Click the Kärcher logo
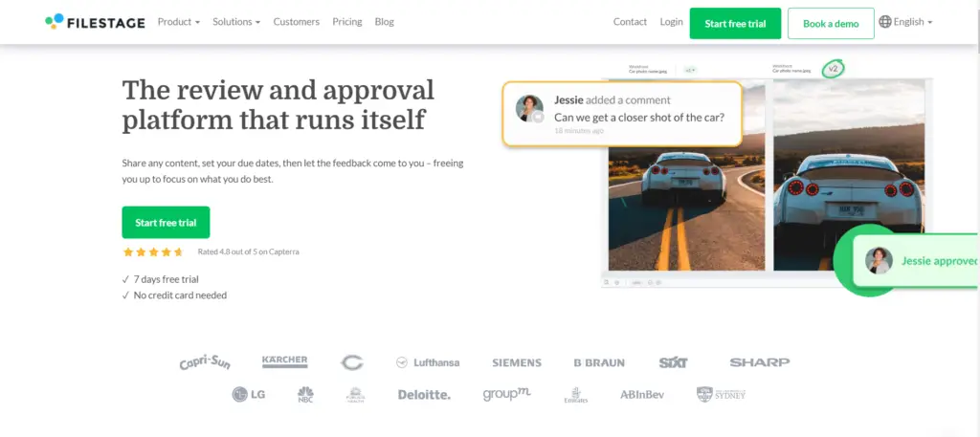Screen dimensions: 980x437 (285, 361)
